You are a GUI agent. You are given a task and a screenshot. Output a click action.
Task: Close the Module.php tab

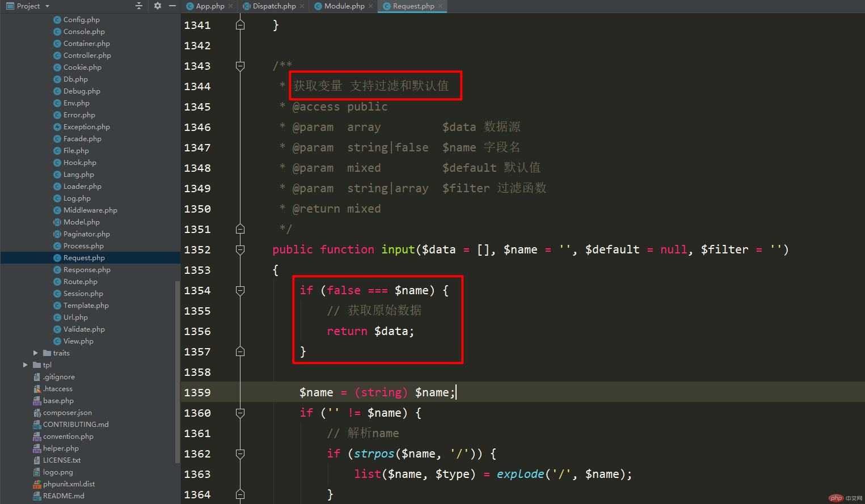tap(371, 6)
